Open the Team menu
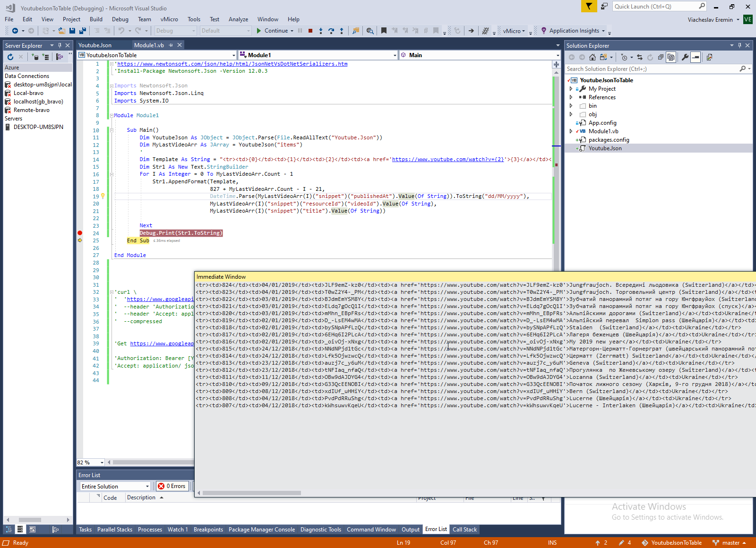Viewport: 756px width, 548px height. coord(145,19)
